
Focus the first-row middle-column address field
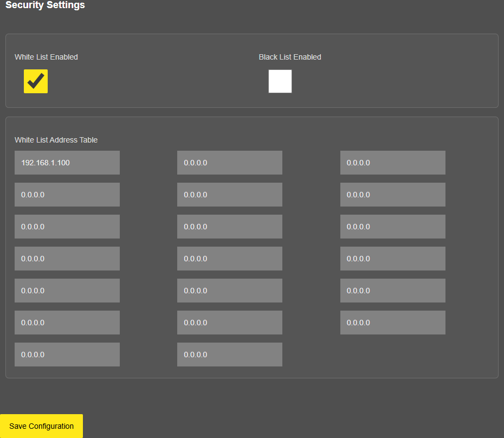tap(230, 163)
